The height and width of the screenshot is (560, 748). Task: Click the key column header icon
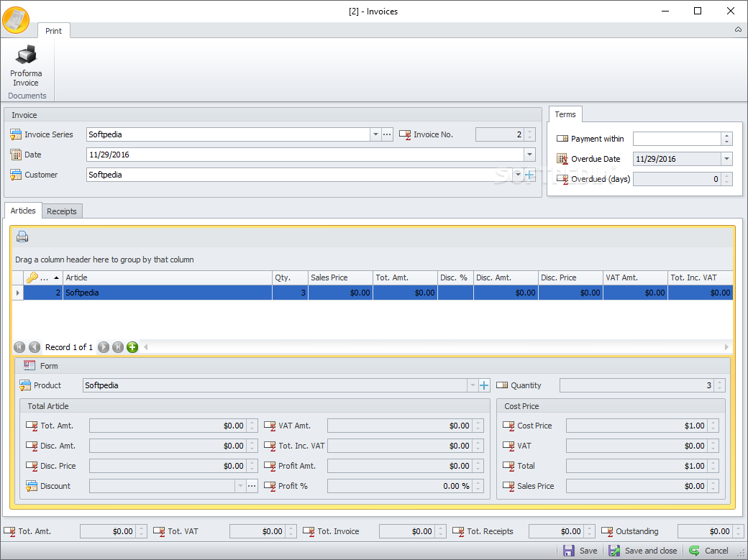tap(32, 277)
